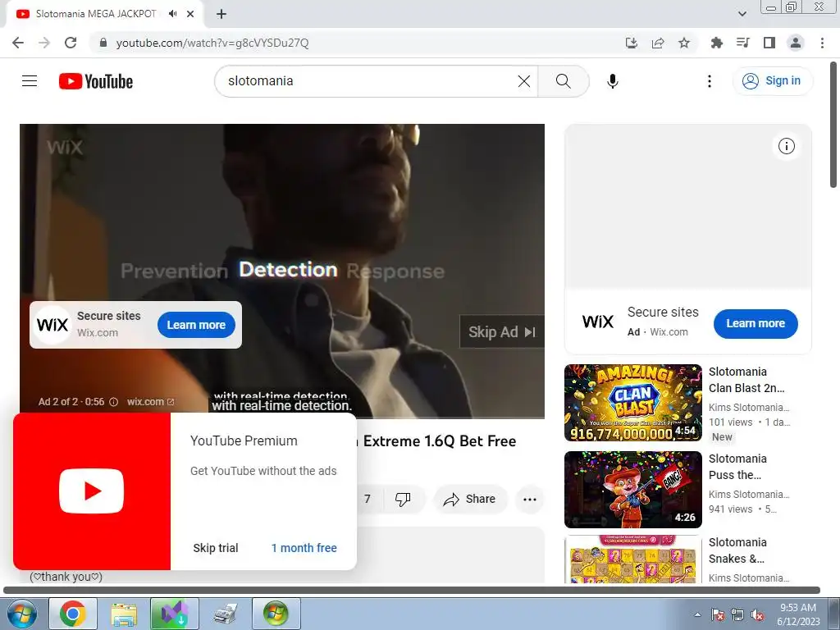Reload the current page
The height and width of the screenshot is (630, 840).
click(x=71, y=43)
